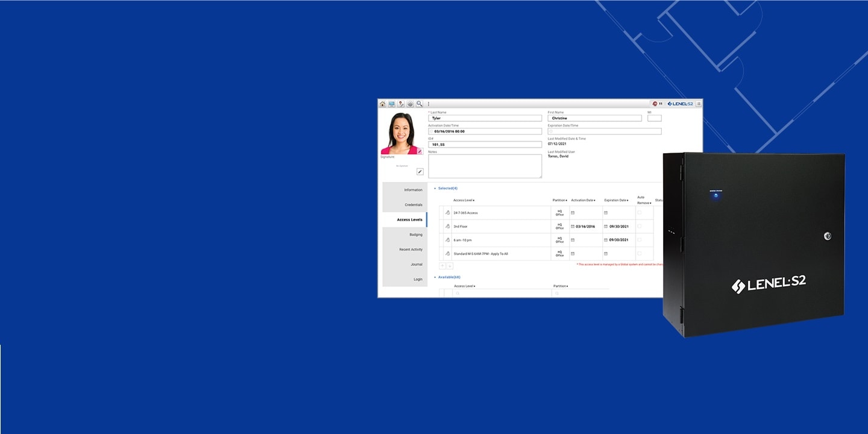Click the monitor icon in the toolbar
The height and width of the screenshot is (434, 868).
tap(392, 104)
